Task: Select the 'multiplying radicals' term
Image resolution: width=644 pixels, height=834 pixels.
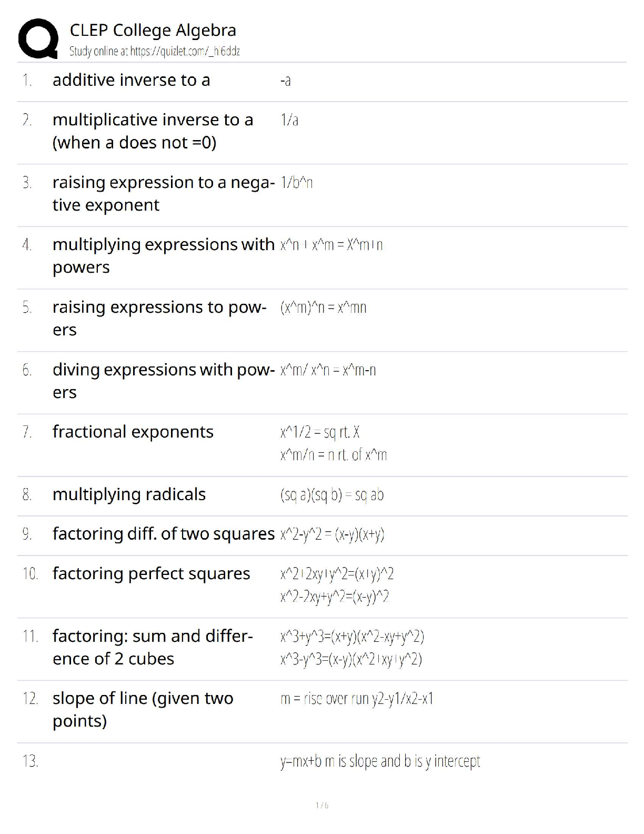Action: 129,494
